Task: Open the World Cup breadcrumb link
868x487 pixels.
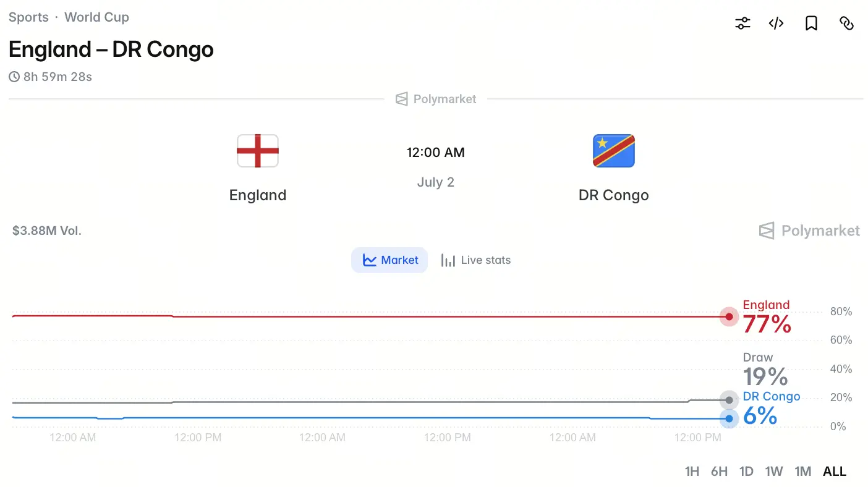Action: 96,17
